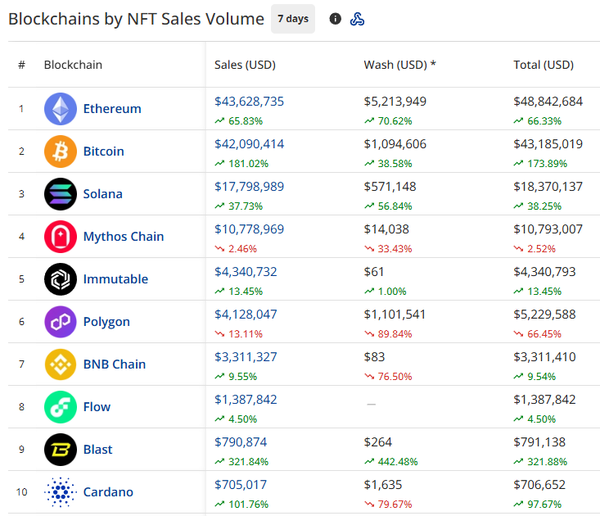Click the Polygon logo icon
This screenshot has height=516, width=600.
click(60, 322)
